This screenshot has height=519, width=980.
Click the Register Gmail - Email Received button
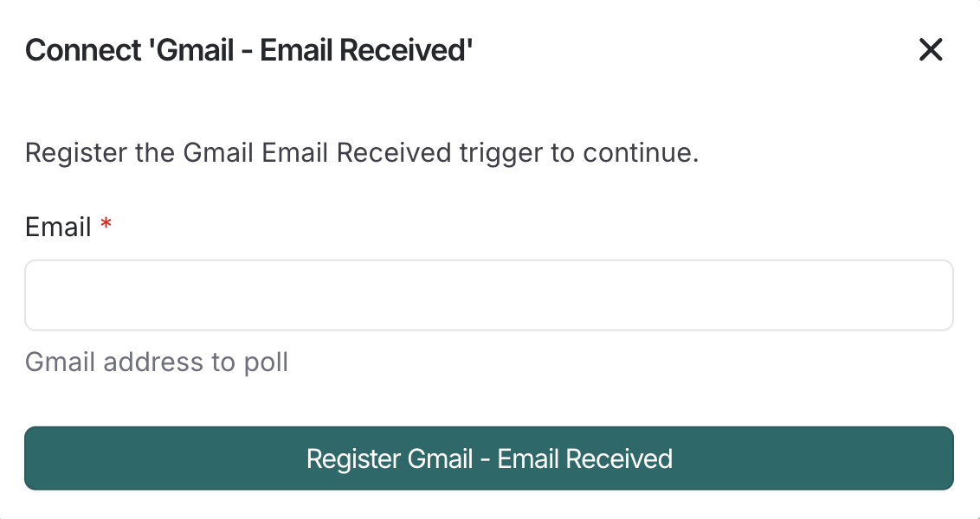(x=489, y=458)
